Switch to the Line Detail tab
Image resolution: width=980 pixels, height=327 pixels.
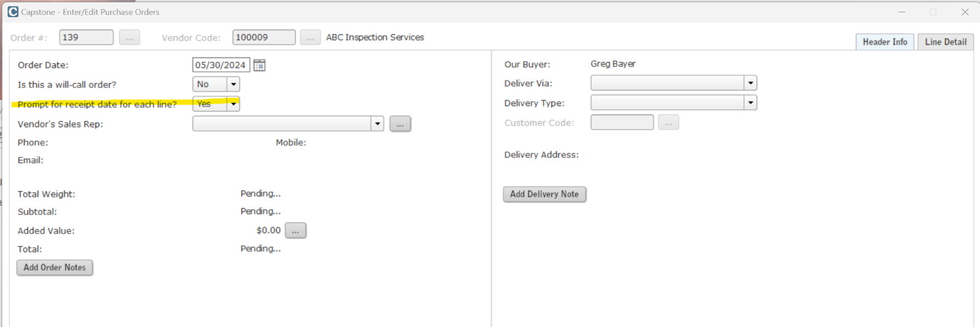coord(945,42)
